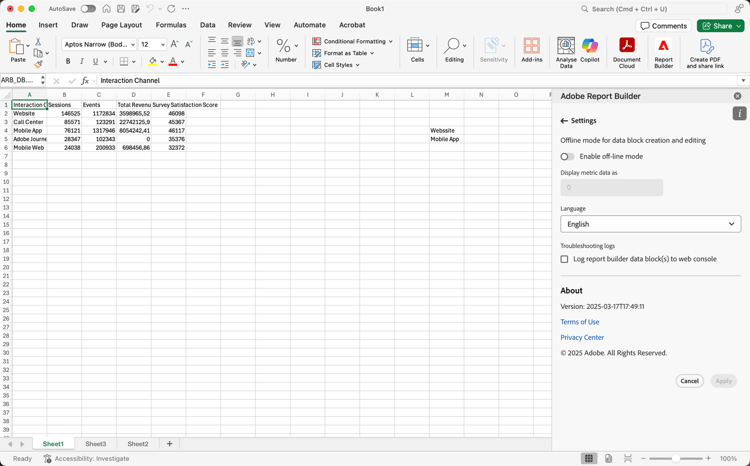Viewport: 750px width, 466px height.
Task: Click cell with value 146525
Action: click(64, 113)
